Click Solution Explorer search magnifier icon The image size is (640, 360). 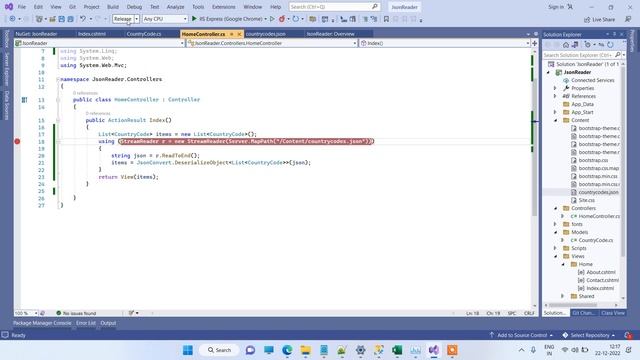click(x=618, y=55)
